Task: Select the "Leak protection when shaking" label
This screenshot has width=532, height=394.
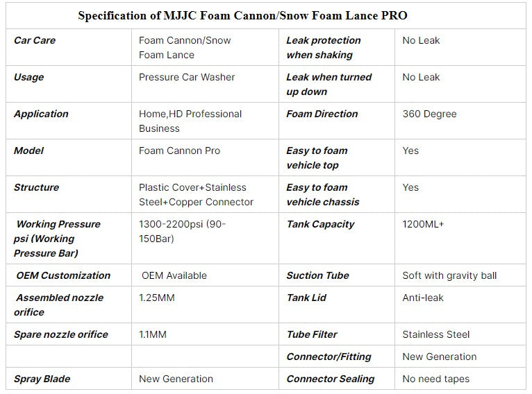Action: pos(323,47)
